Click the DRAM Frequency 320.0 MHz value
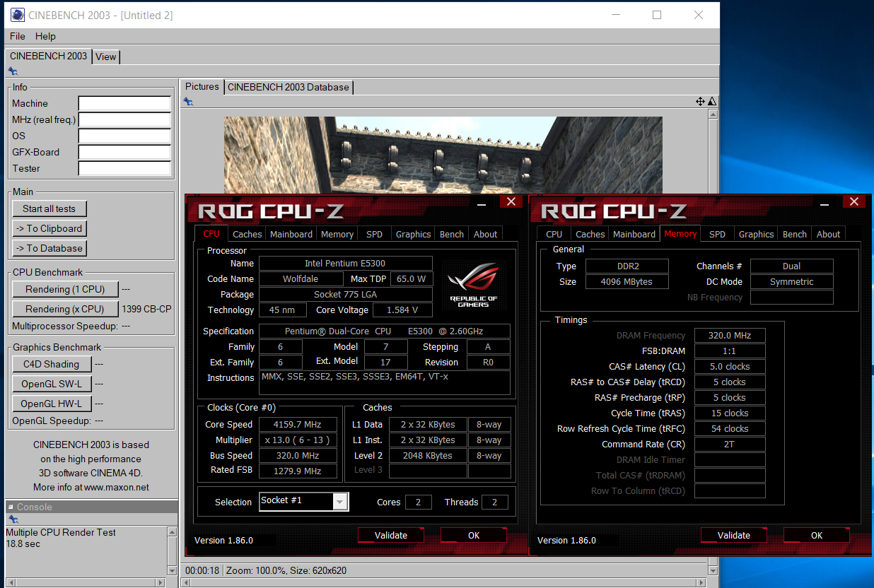 coord(730,336)
